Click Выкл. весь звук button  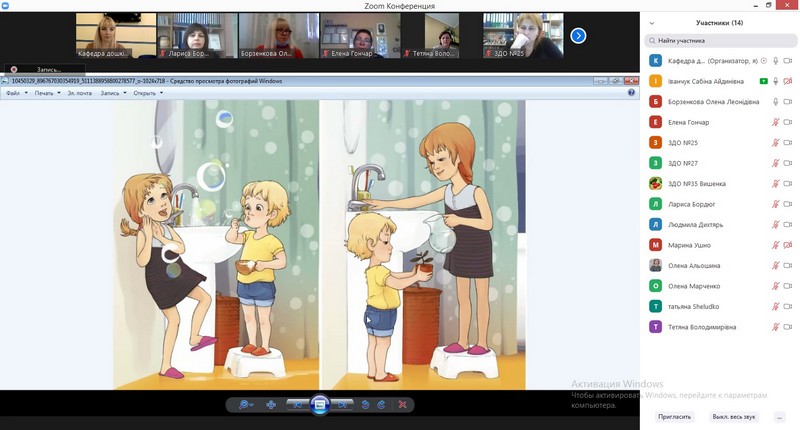point(734,417)
